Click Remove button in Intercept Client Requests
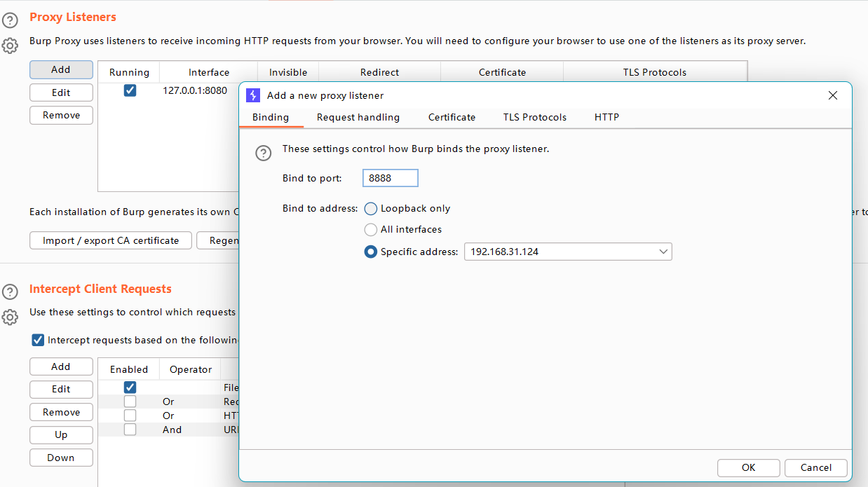Viewport: 868px width, 487px height. pyautogui.click(x=61, y=412)
